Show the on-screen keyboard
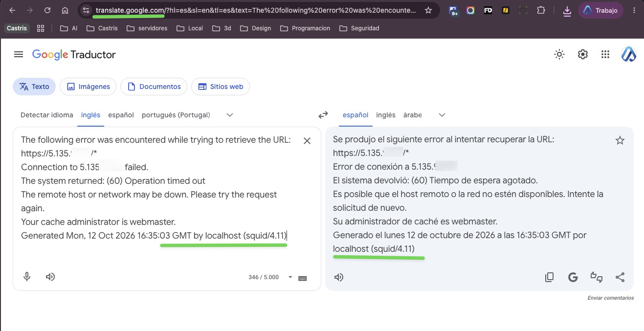Image resolution: width=644 pixels, height=331 pixels. [x=302, y=278]
